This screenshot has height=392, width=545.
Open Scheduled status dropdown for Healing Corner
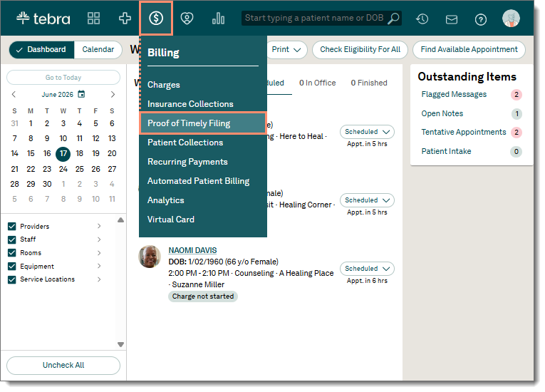[367, 200]
